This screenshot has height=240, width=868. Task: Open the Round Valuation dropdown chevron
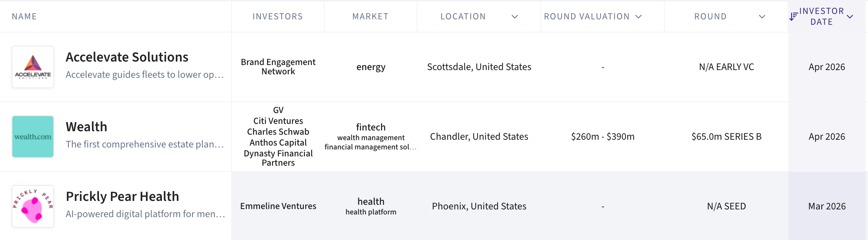(x=638, y=17)
